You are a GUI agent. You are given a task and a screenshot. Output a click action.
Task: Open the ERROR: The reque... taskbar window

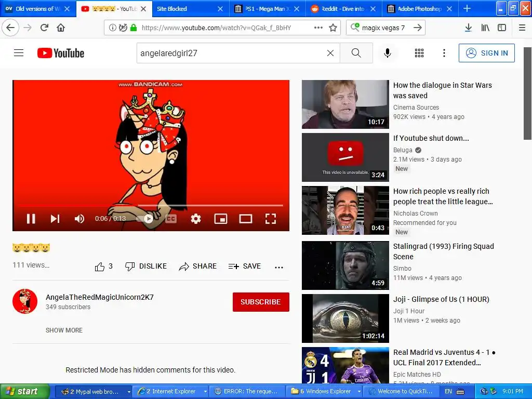pos(246,392)
